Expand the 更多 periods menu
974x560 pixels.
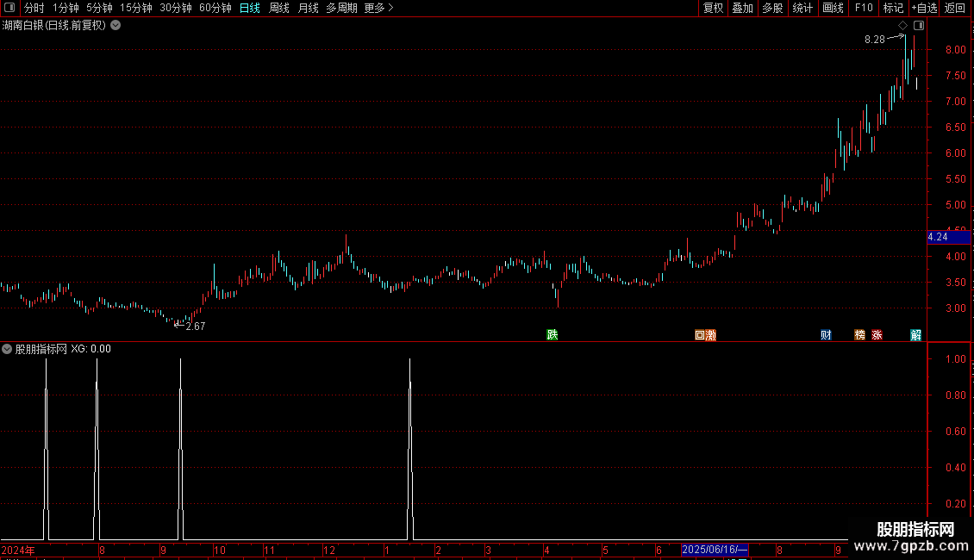pyautogui.click(x=379, y=8)
